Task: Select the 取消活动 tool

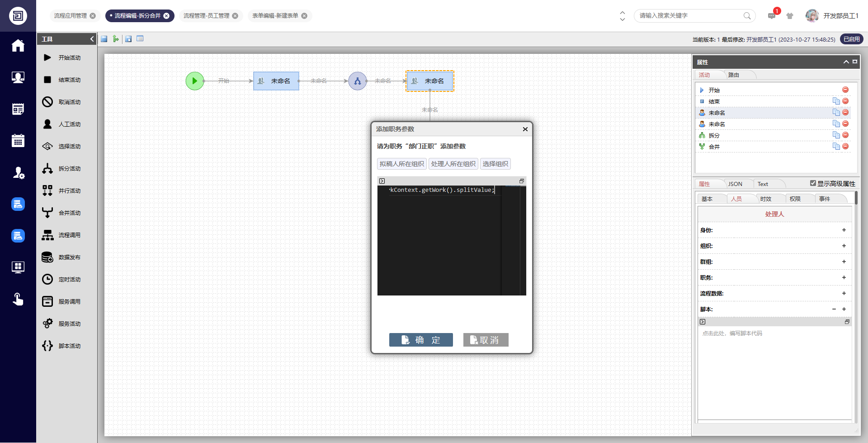Action: [62, 102]
